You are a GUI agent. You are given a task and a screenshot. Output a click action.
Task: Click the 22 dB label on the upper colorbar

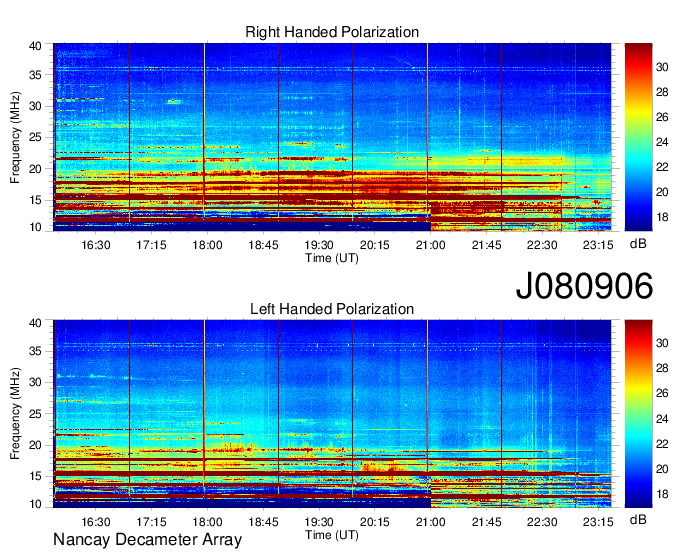coord(662,167)
